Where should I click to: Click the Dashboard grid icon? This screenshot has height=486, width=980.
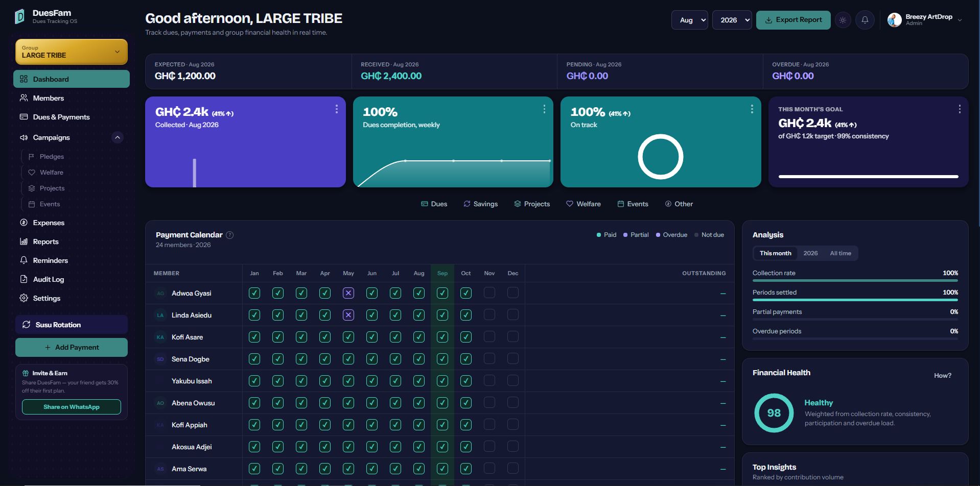pos(24,79)
